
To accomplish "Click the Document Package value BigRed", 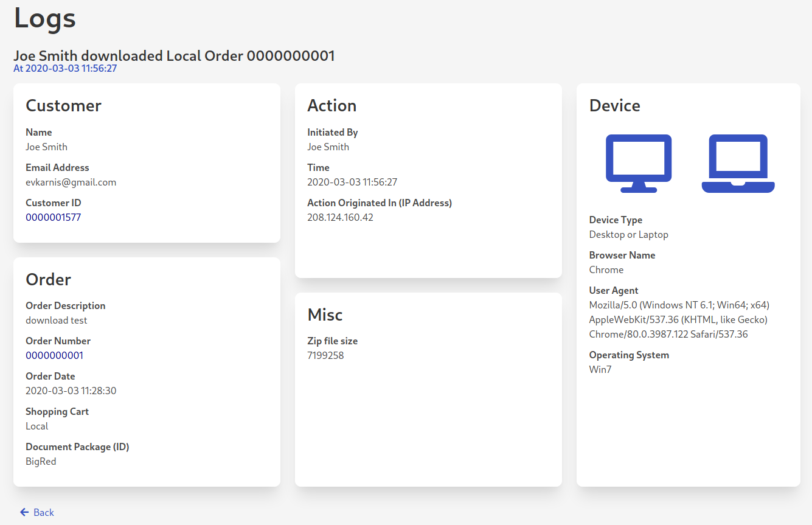I will 41,461.
